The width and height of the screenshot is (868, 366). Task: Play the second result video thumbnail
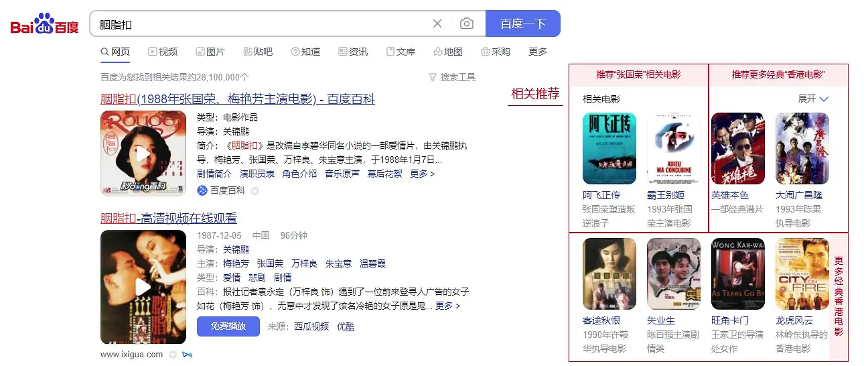(x=143, y=288)
